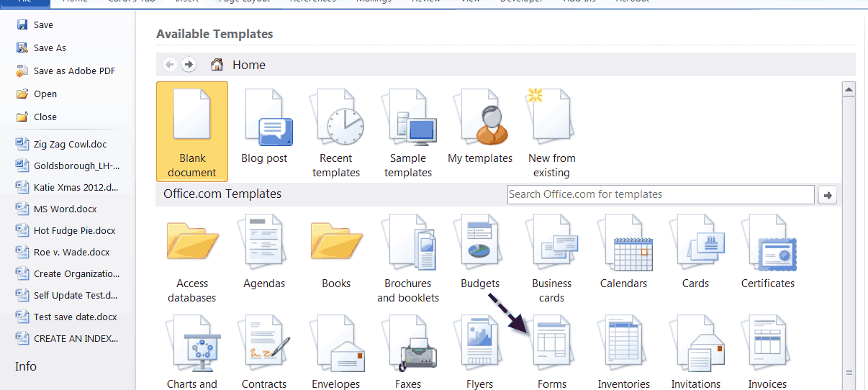
Task: Open Recent templates
Action: [x=336, y=133]
